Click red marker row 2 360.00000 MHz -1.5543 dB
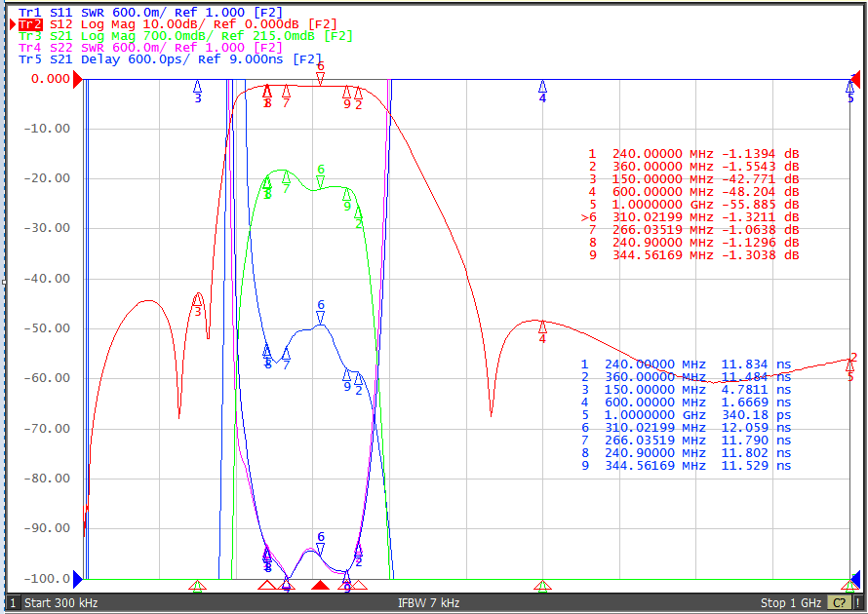This screenshot has width=868, height=614. coord(694,167)
